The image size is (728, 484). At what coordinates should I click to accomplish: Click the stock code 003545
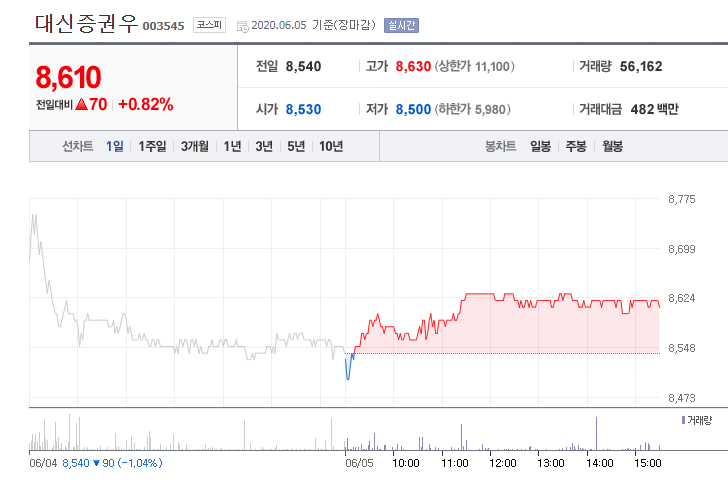click(163, 26)
